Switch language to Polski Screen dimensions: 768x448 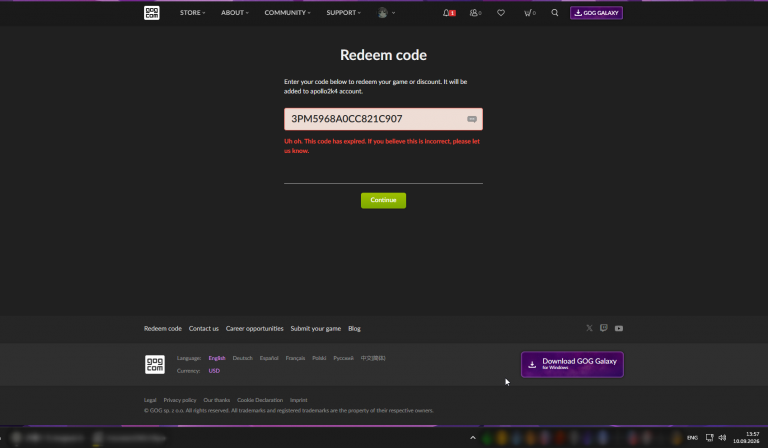click(x=319, y=358)
